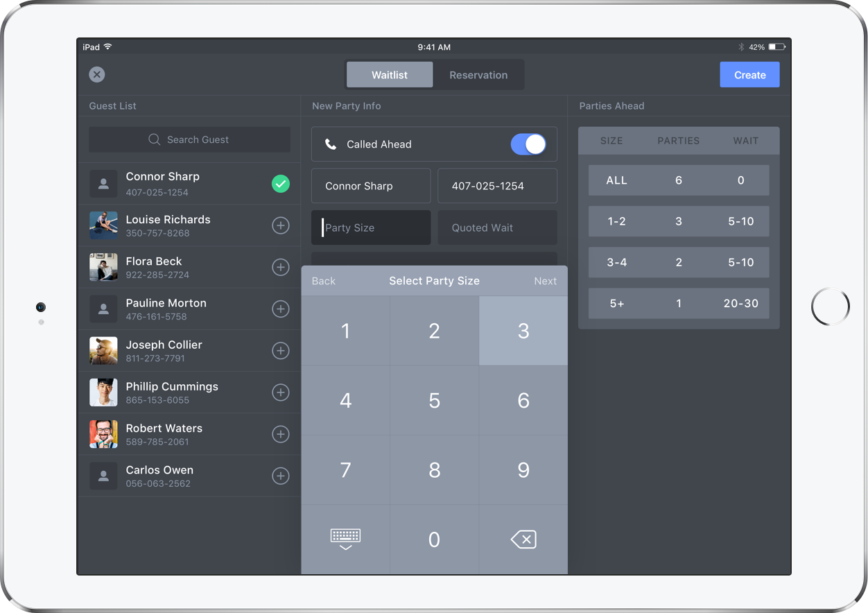Click Carlos Owen's placeholder avatar
This screenshot has height=613, width=868.
[x=103, y=476]
